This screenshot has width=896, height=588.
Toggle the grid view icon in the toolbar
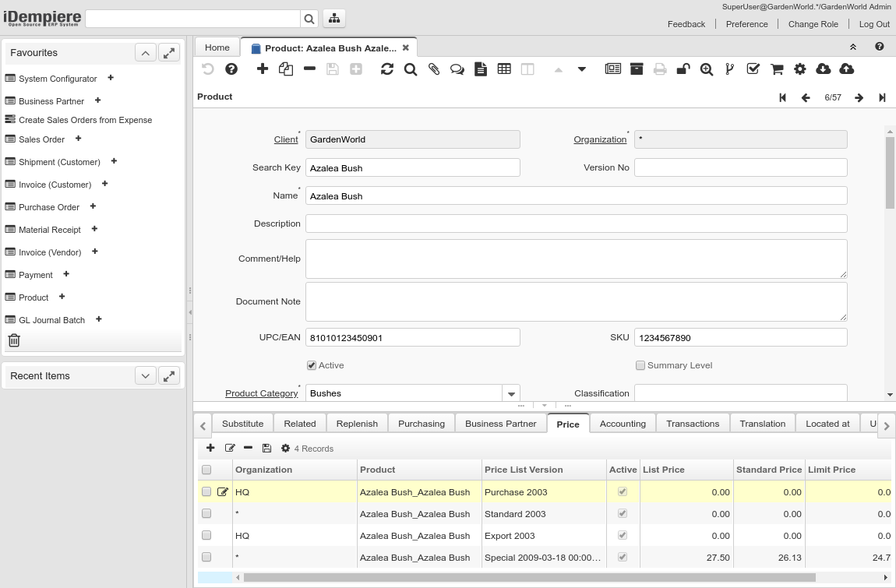coord(504,69)
